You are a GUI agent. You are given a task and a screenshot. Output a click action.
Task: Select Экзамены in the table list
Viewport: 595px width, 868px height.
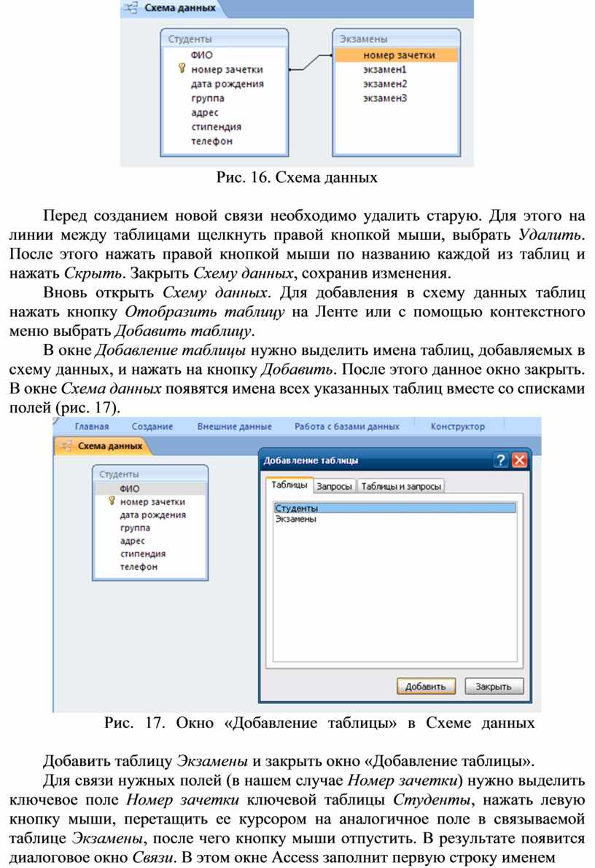coord(394,519)
